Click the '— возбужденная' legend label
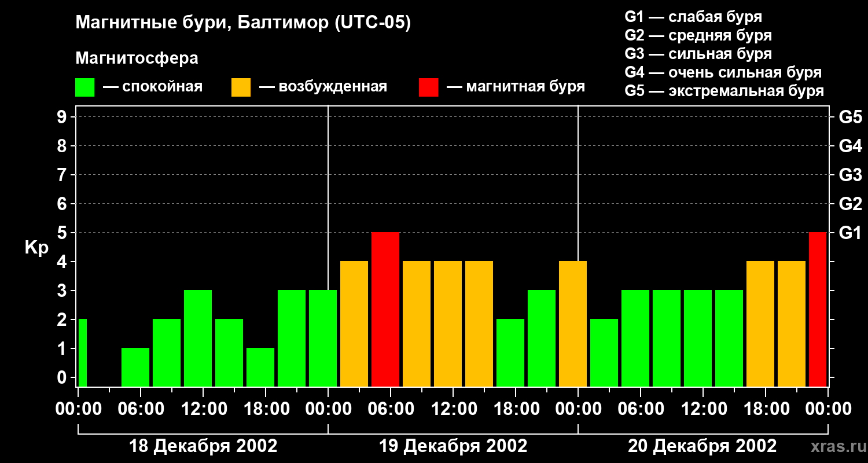Screen dimensions: 868x463 [x=323, y=87]
